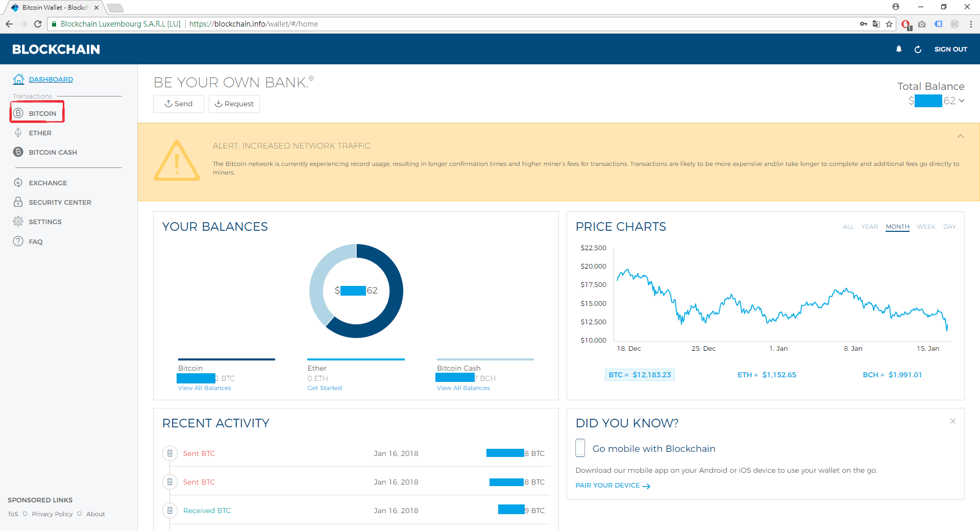This screenshot has width=980, height=531.
Task: Open BITCOIN transactions menu item
Action: [x=42, y=113]
